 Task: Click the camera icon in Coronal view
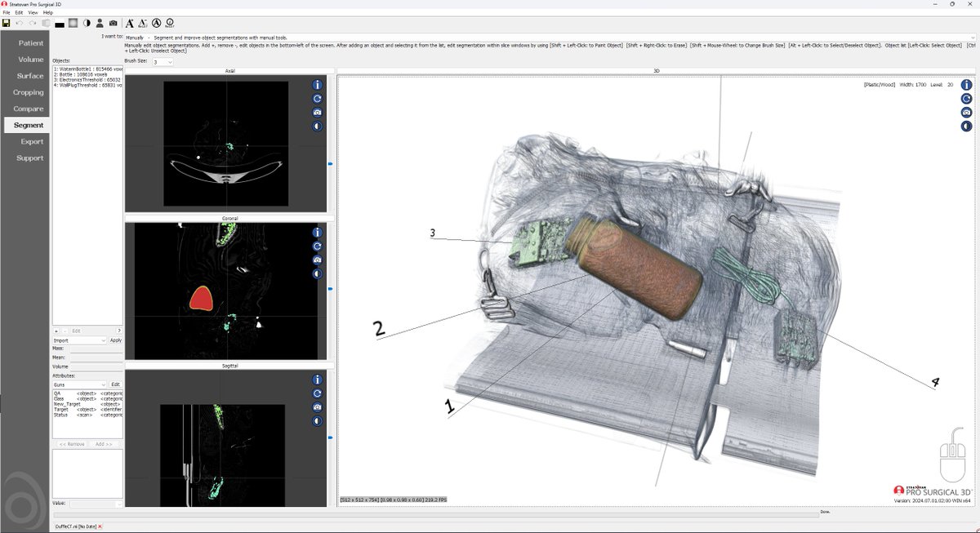click(x=317, y=260)
